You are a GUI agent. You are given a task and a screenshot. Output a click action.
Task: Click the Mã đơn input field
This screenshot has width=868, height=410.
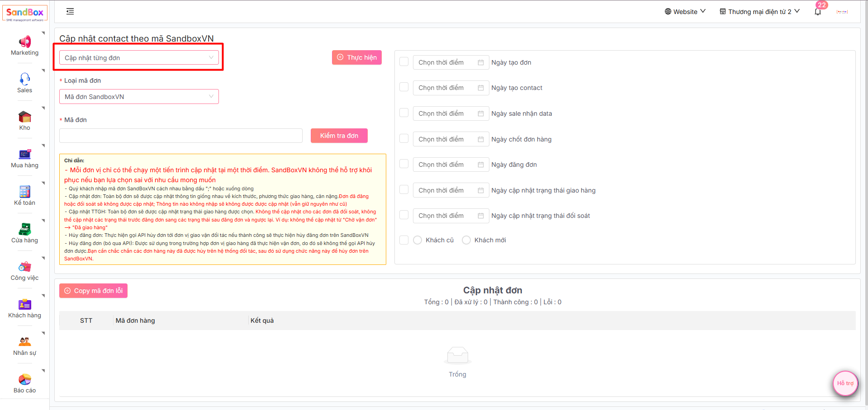tap(180, 136)
